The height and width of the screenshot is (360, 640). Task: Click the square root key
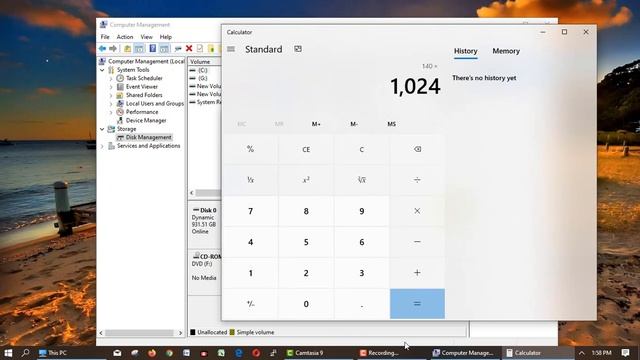(362, 180)
